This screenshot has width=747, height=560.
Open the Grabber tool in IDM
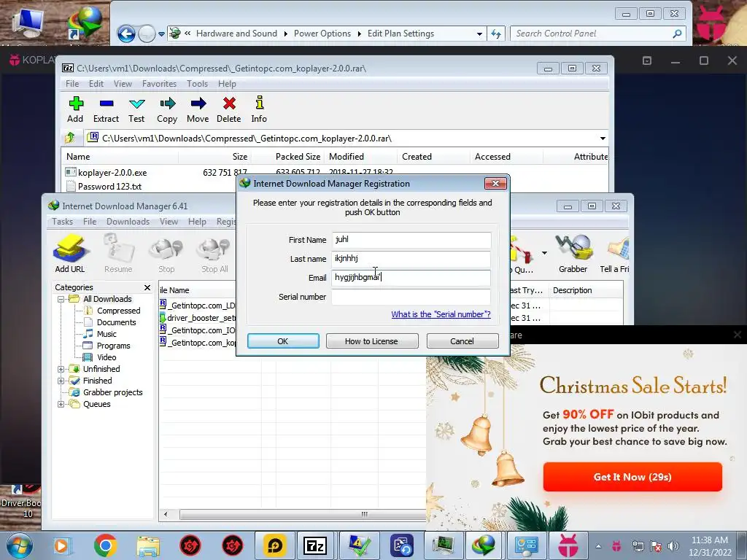(x=573, y=253)
